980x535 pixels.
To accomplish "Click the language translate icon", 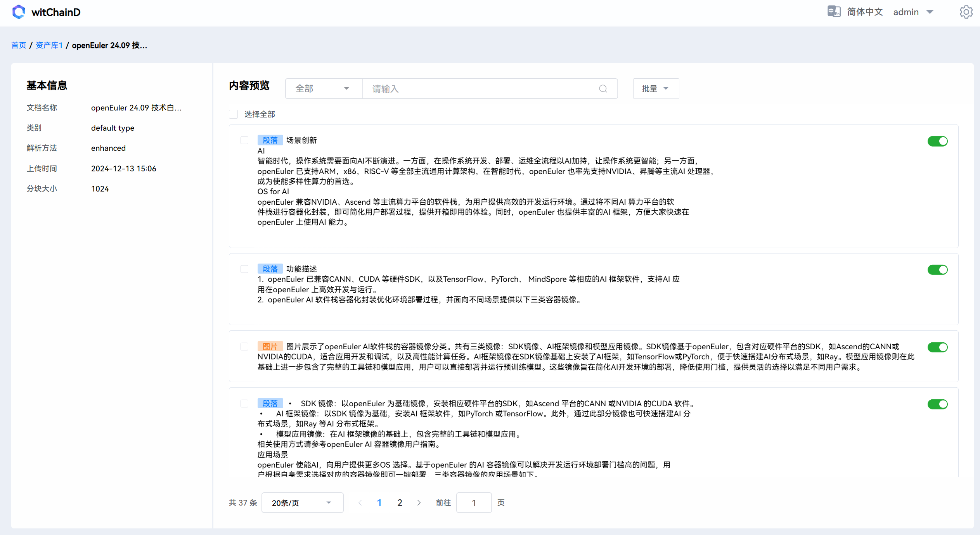I will 834,12.
